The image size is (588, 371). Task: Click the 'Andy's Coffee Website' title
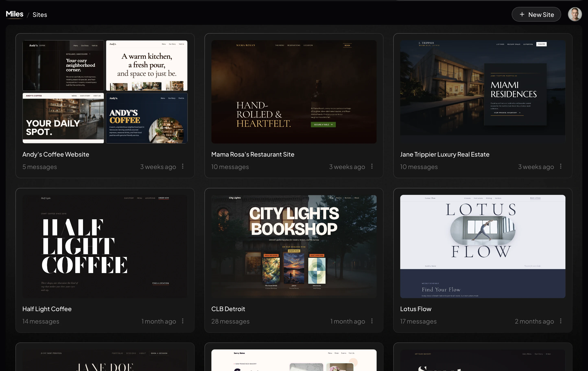(56, 155)
